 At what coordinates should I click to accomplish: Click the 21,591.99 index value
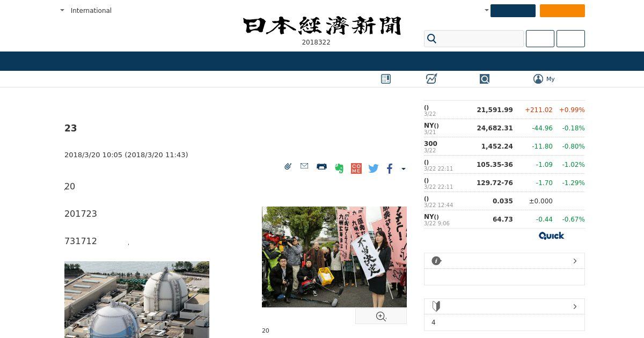point(494,109)
